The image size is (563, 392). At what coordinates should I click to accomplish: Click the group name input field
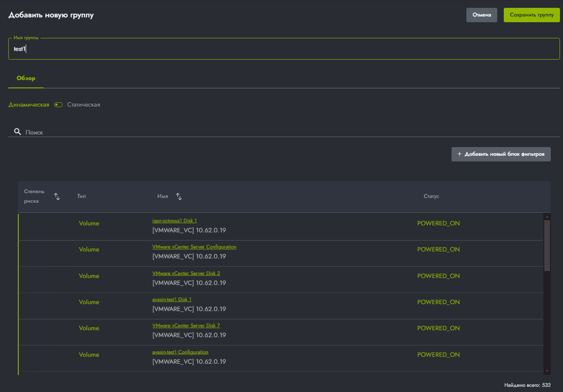click(284, 49)
